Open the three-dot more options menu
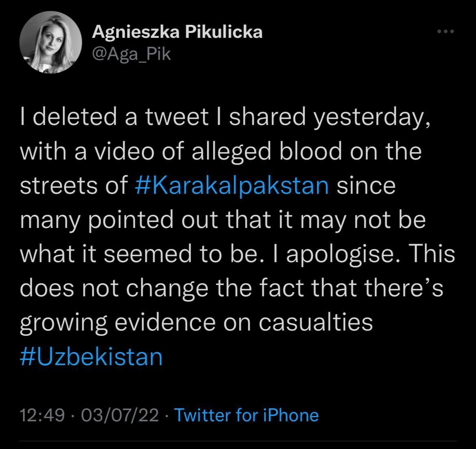This screenshot has height=449, width=476. tap(445, 31)
